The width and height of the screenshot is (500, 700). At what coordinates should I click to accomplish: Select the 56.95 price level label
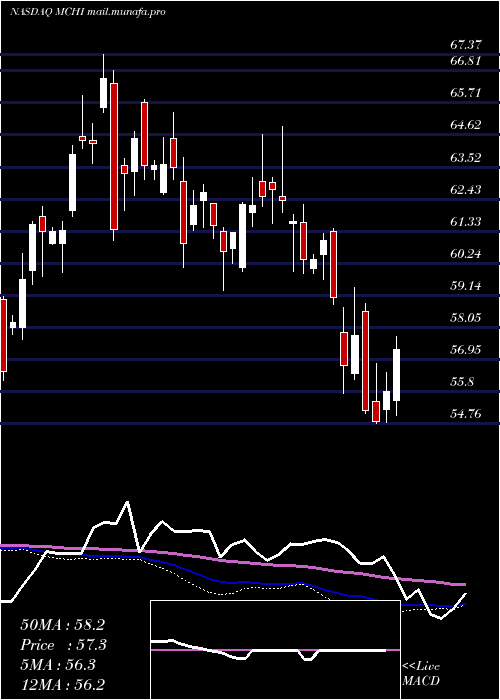click(x=465, y=350)
